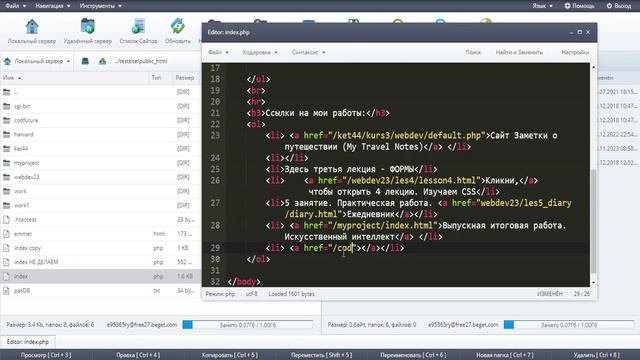Viewport: 640px width, 360px height.
Task: Open the cgi-bin folder icon
Action: tap(7, 106)
